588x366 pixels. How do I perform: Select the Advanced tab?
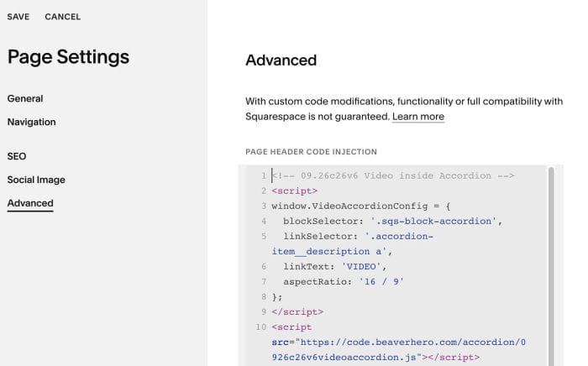(30, 203)
